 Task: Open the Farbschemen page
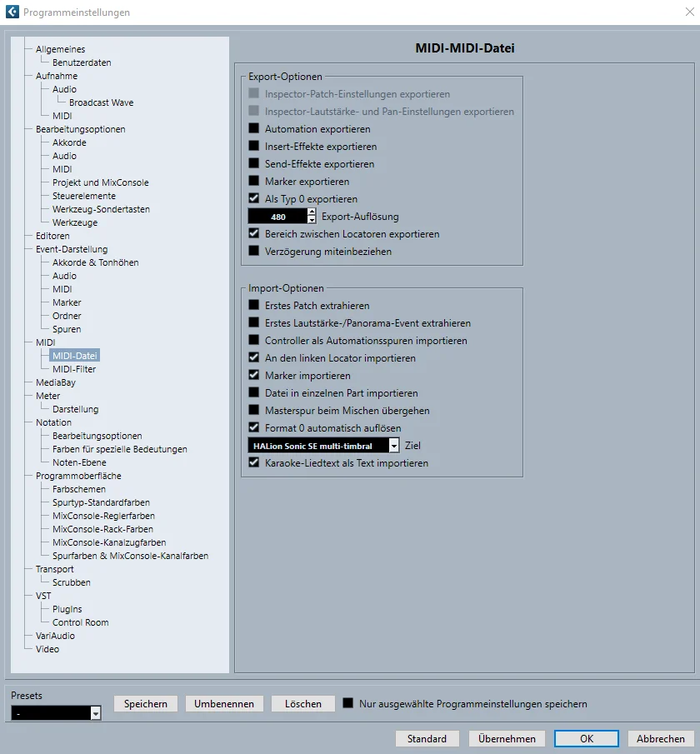[79, 489]
